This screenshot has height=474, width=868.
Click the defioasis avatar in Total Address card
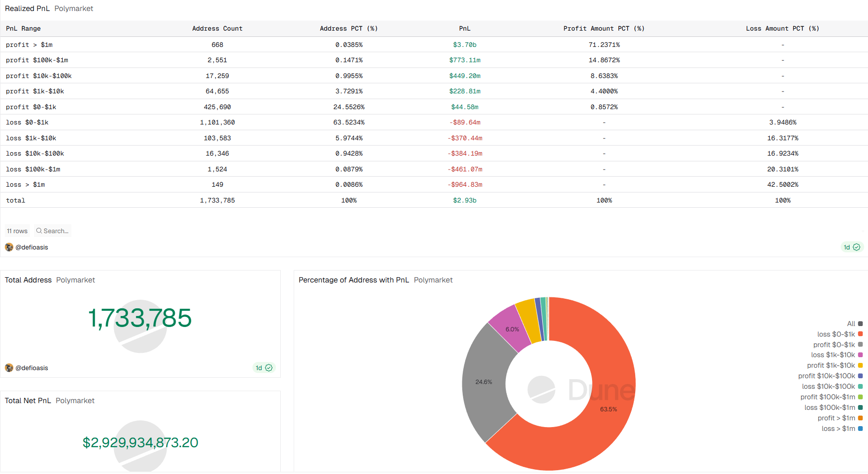[9, 368]
